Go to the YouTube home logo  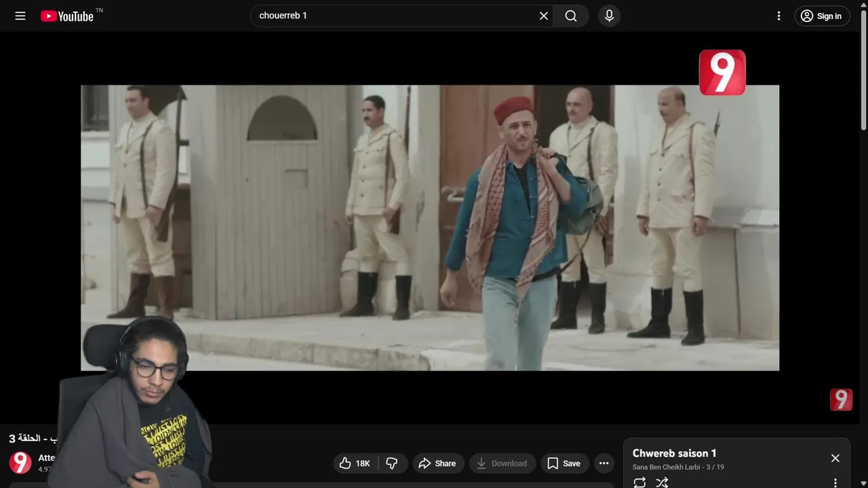tap(67, 16)
